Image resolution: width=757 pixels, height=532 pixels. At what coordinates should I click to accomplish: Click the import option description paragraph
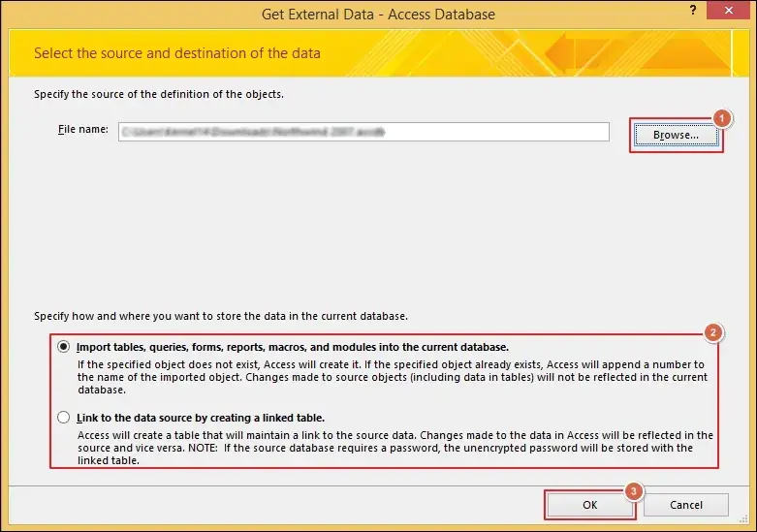(392, 378)
